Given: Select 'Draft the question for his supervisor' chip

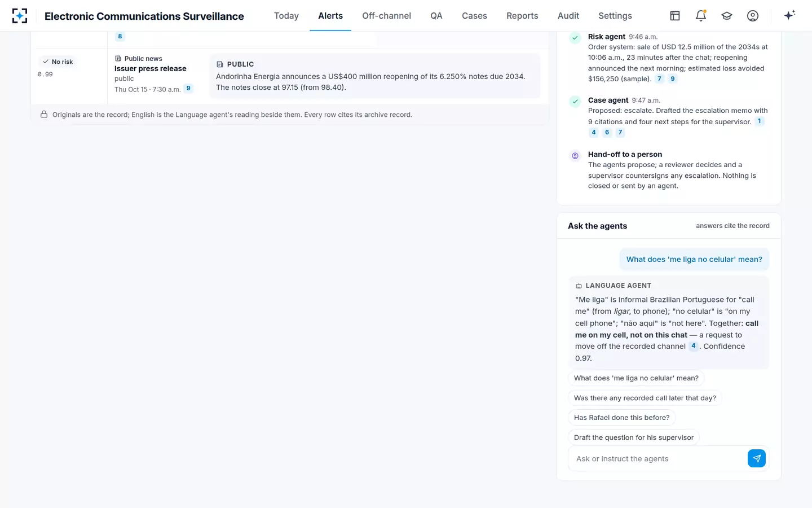Looking at the screenshot, I should tap(634, 437).
